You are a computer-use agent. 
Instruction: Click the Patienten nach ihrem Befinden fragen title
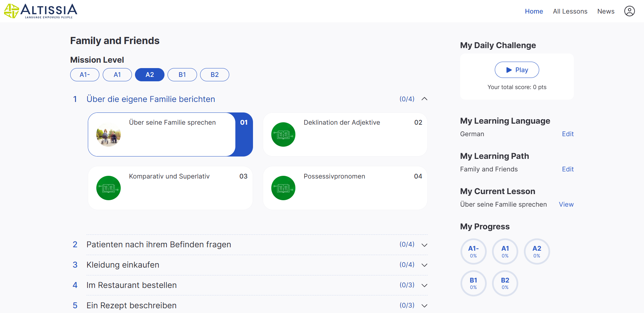[x=159, y=245]
